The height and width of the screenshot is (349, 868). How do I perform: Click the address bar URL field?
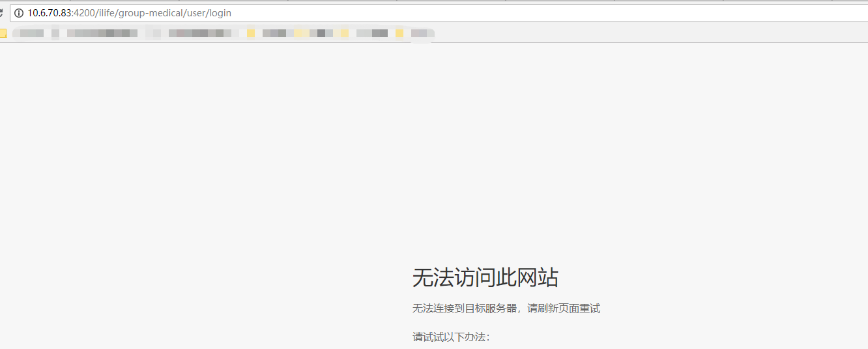(439, 13)
